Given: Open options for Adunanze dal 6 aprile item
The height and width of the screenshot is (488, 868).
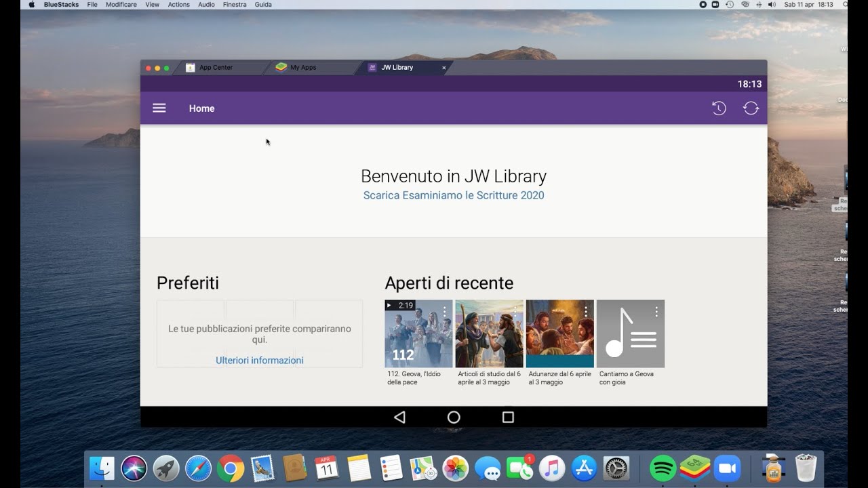Looking at the screenshot, I should 586,311.
